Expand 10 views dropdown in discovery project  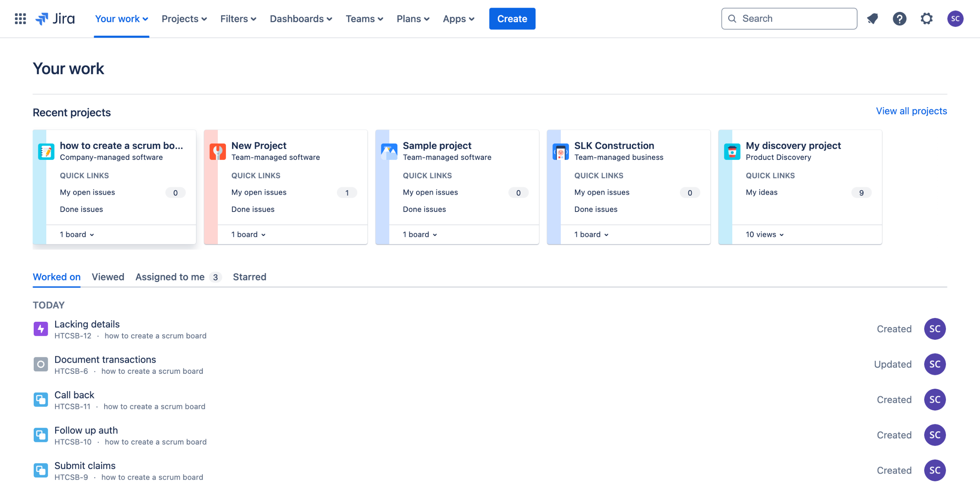click(764, 234)
